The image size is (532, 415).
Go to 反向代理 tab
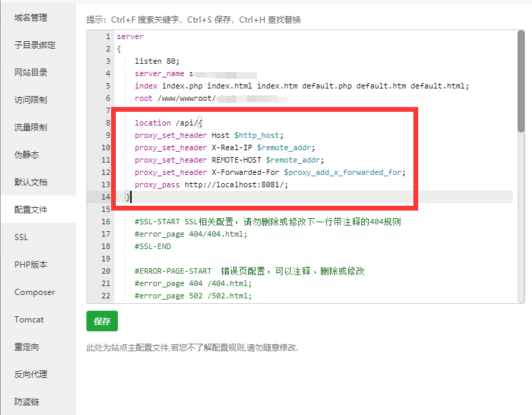[x=31, y=375]
